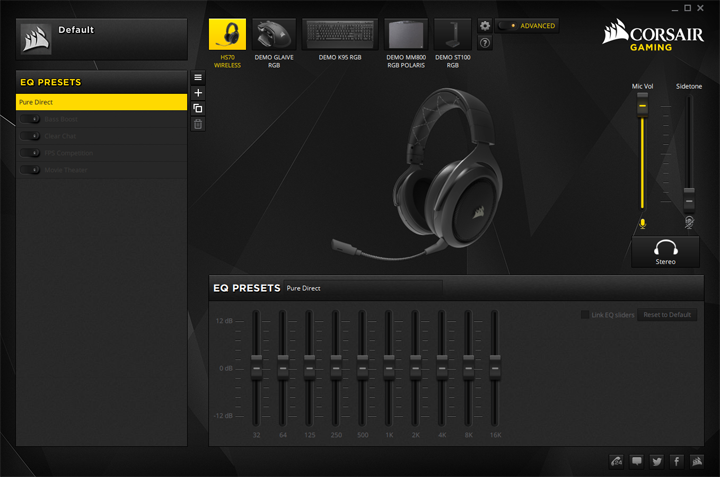Add a new EQ preset with plus icon

pos(198,93)
